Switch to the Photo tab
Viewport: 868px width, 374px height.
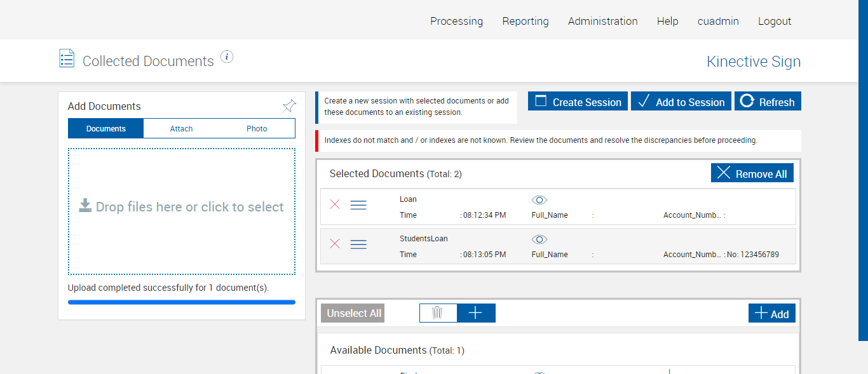[x=257, y=129]
